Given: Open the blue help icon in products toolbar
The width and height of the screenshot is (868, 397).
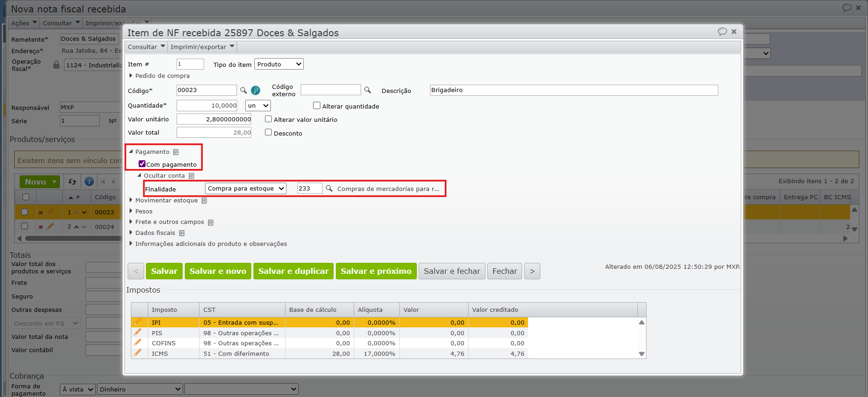Looking at the screenshot, I should 89,182.
